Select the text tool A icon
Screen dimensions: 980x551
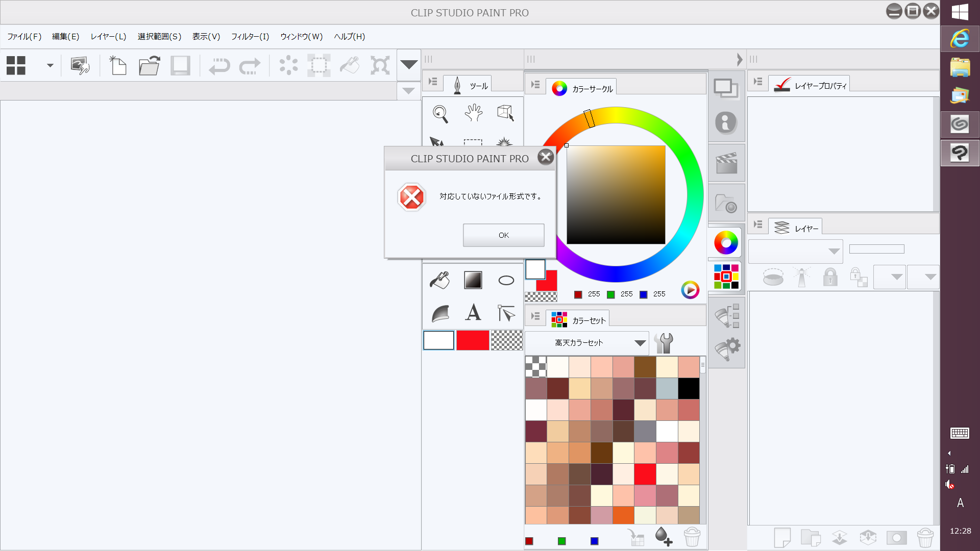pyautogui.click(x=473, y=312)
